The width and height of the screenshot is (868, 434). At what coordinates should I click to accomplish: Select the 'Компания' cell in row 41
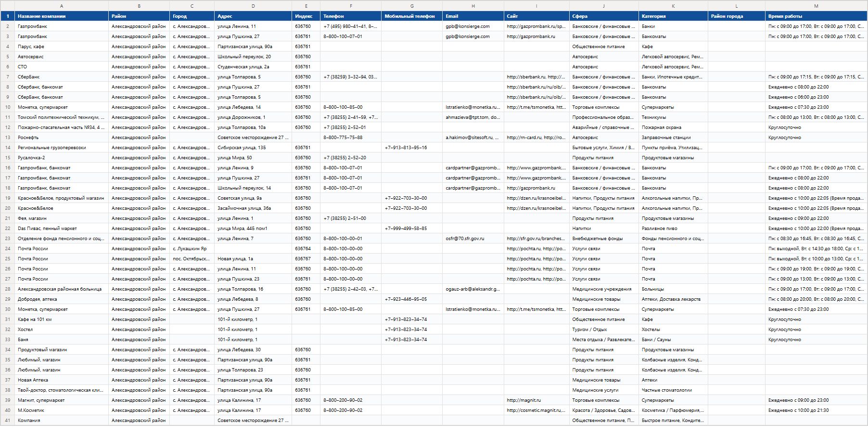(x=62, y=421)
